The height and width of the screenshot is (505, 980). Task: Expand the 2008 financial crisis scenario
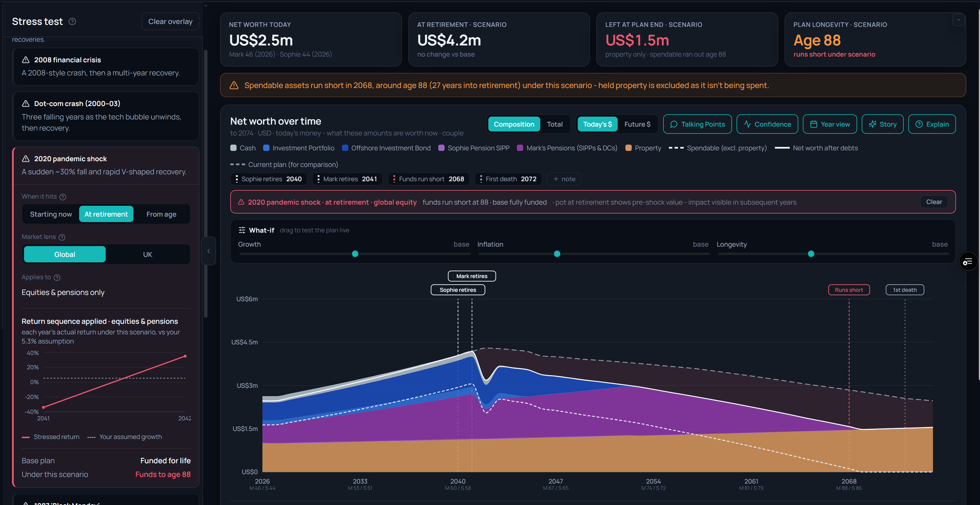pyautogui.click(x=106, y=66)
